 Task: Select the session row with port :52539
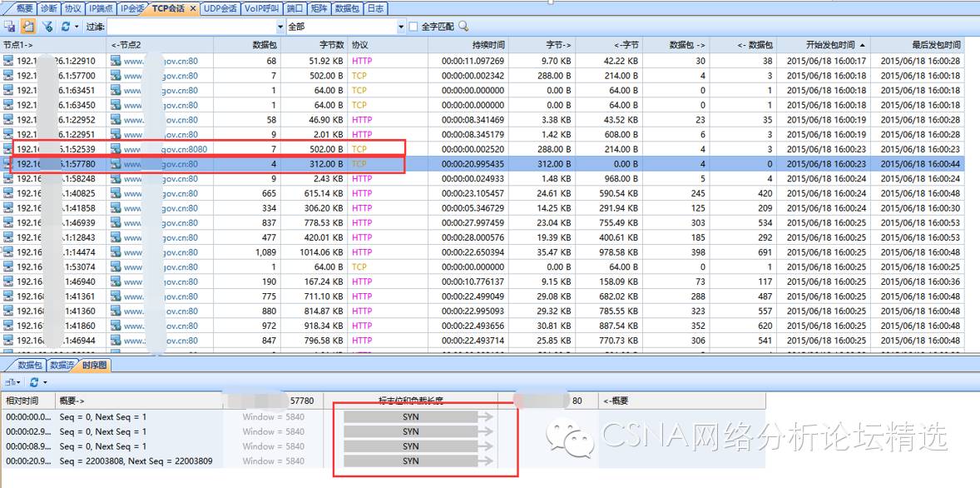point(482,149)
